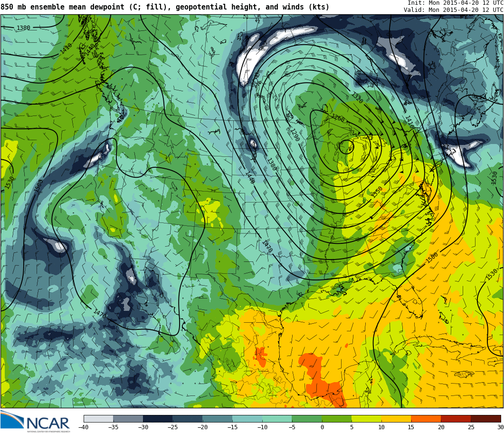Click the innermost closed contour of the low
This screenshot has width=504, height=433.
(346, 147)
